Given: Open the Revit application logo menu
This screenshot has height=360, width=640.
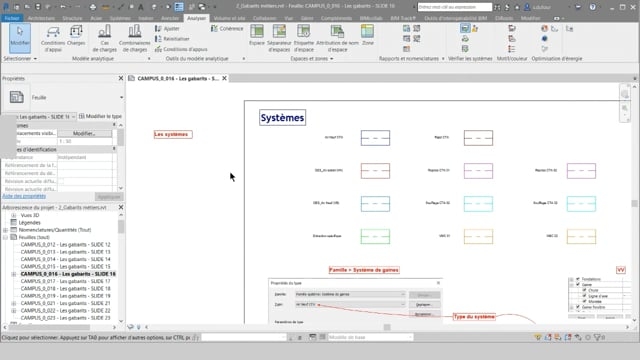Looking at the screenshot, I should pos(6,7).
